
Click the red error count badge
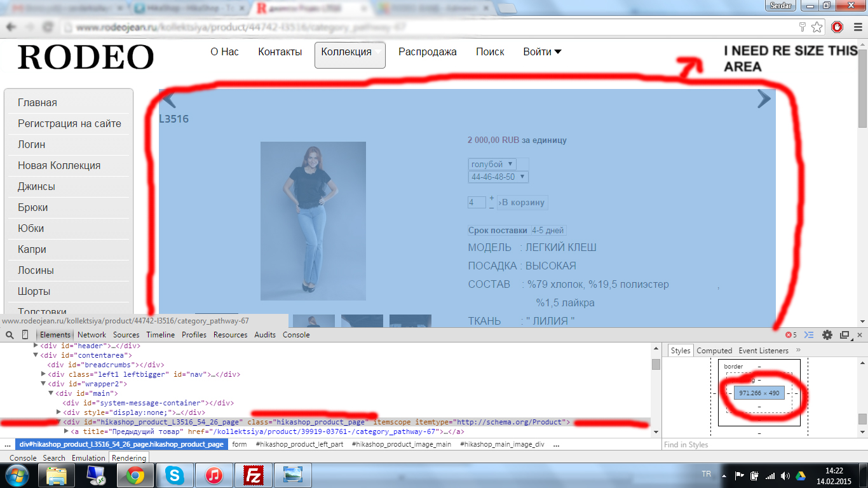click(x=790, y=335)
